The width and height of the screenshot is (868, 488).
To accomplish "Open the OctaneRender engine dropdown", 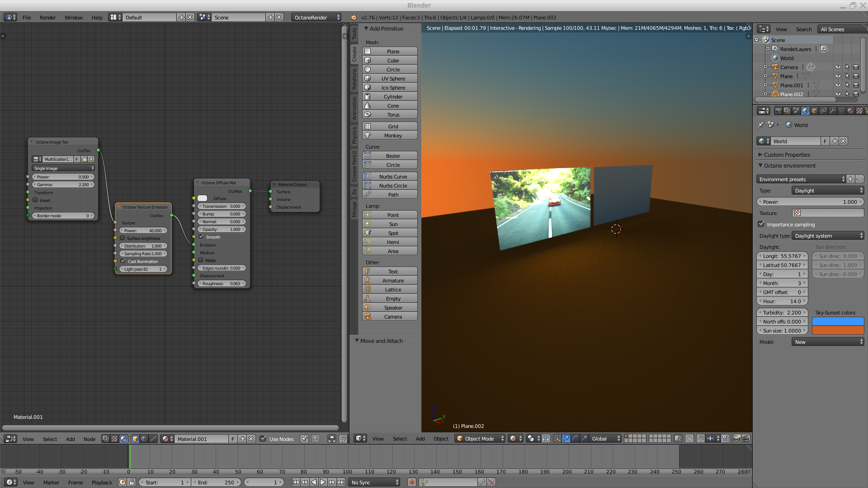I will coord(316,18).
